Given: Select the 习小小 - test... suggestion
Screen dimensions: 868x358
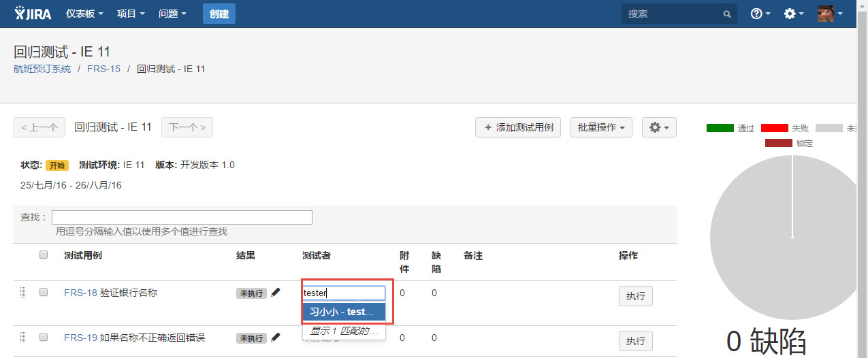Looking at the screenshot, I should pos(344,312).
